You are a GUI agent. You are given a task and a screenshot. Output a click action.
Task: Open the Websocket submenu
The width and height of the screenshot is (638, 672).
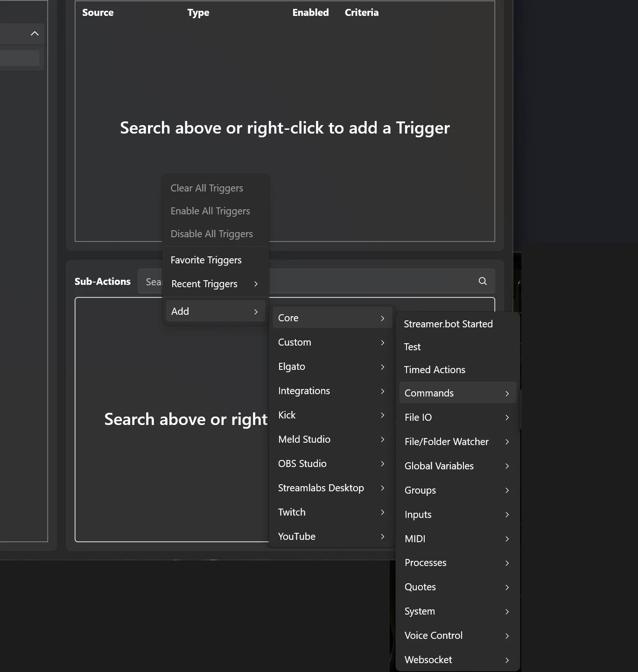point(457,660)
